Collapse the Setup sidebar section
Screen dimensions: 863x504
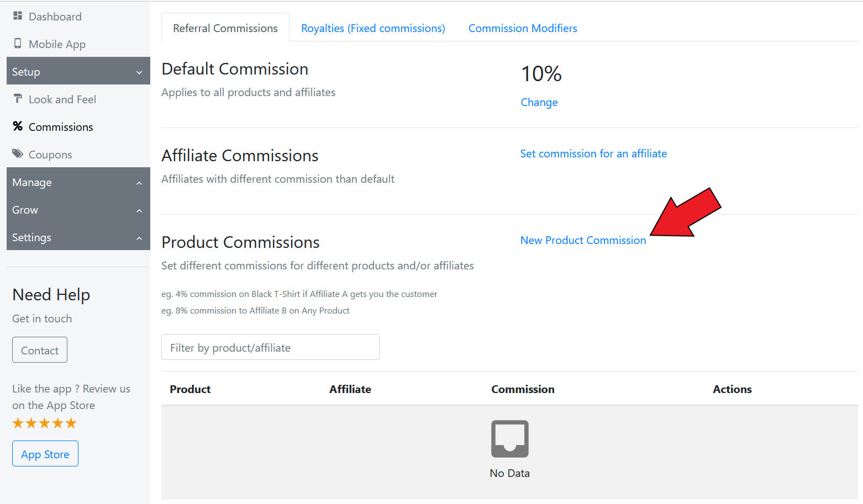78,71
